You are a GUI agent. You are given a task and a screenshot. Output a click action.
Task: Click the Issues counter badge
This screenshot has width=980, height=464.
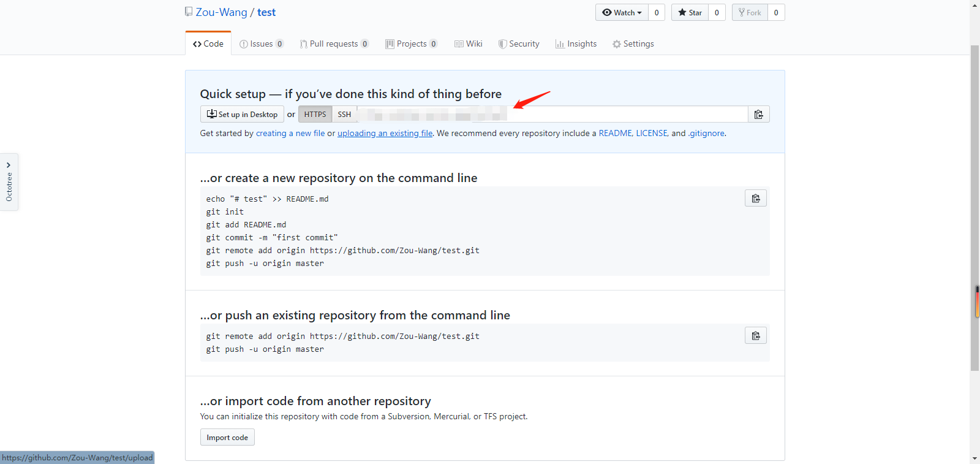(x=279, y=44)
